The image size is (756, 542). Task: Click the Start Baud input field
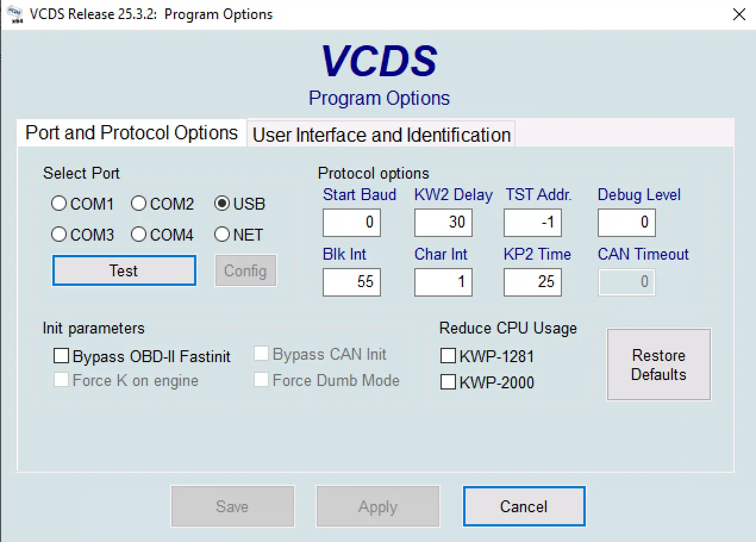pyautogui.click(x=352, y=223)
